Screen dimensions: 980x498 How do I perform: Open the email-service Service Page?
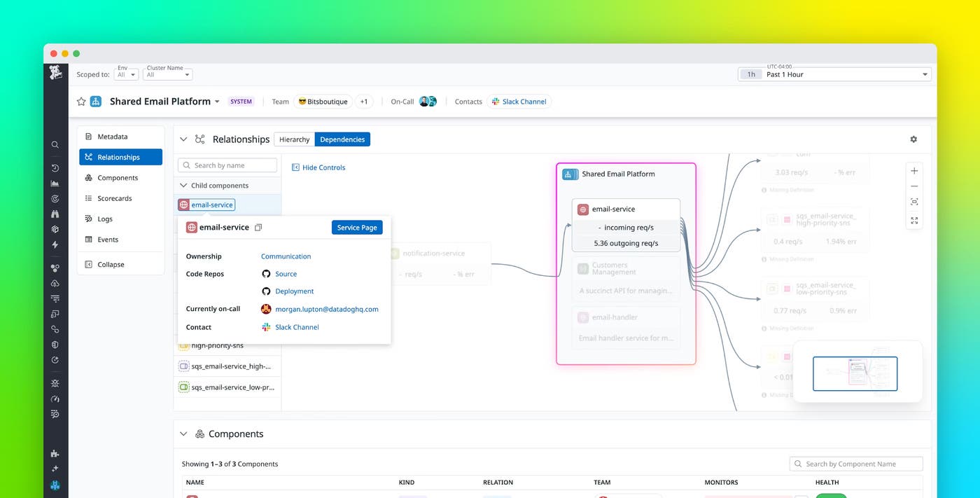point(357,227)
